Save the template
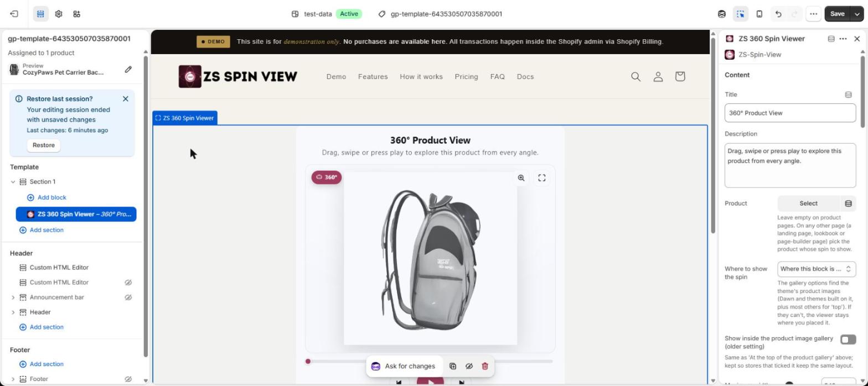This screenshot has height=386, width=868. pyautogui.click(x=837, y=14)
